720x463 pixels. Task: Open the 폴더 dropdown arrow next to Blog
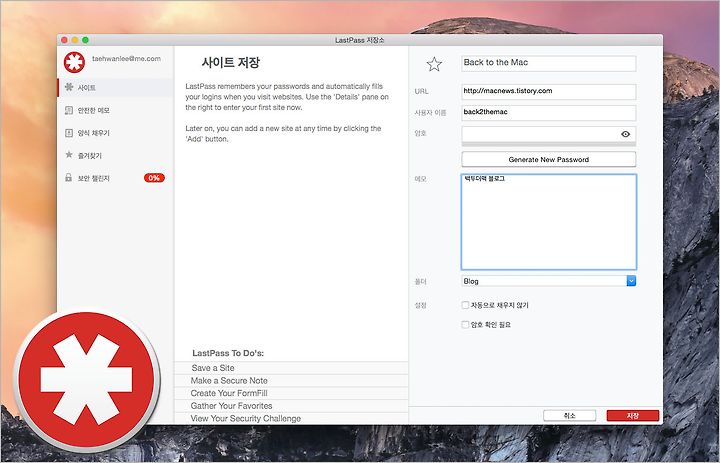[631, 281]
